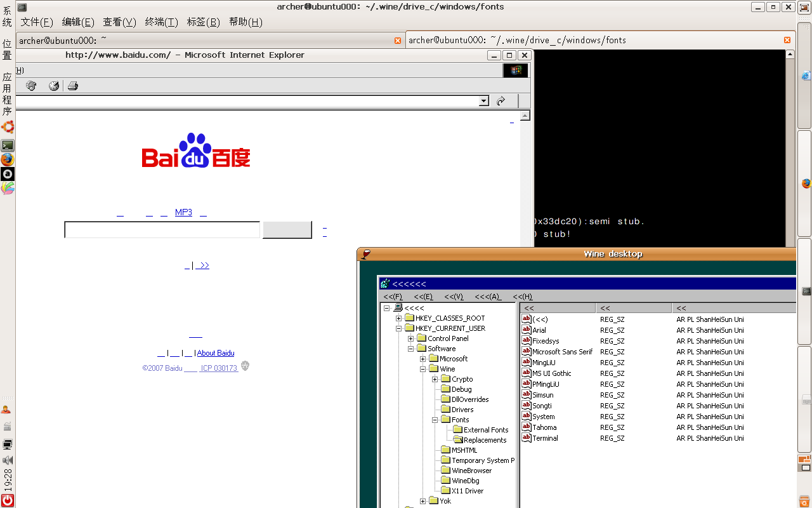The width and height of the screenshot is (812, 508).
Task: Launch the terminal icon in left panel
Action: [x=8, y=145]
